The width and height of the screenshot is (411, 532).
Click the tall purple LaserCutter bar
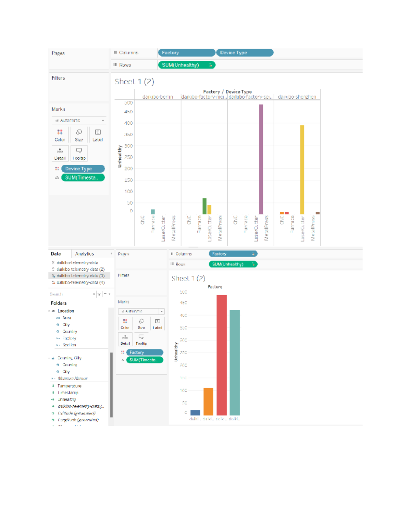261,159
